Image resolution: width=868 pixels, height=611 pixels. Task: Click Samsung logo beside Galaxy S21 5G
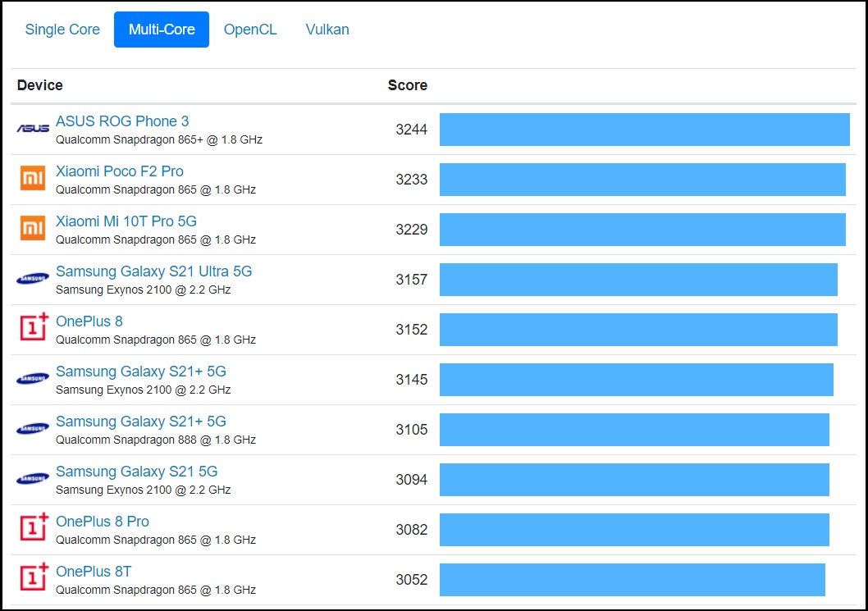pos(33,479)
